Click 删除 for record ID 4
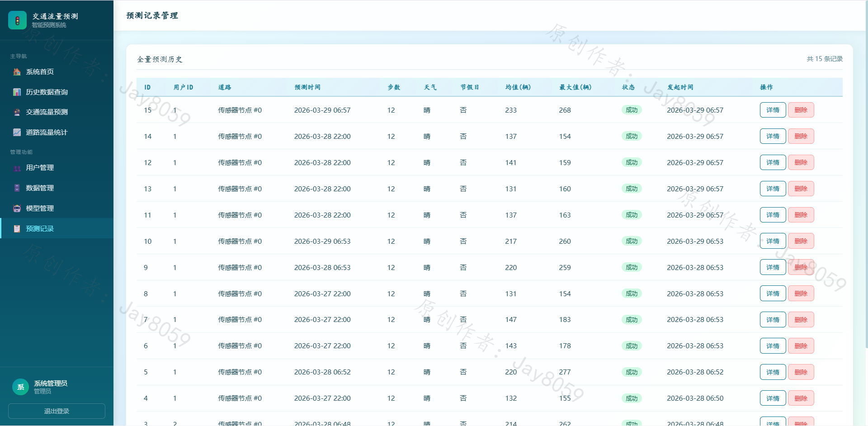Image resolution: width=868 pixels, height=426 pixels. (x=801, y=398)
